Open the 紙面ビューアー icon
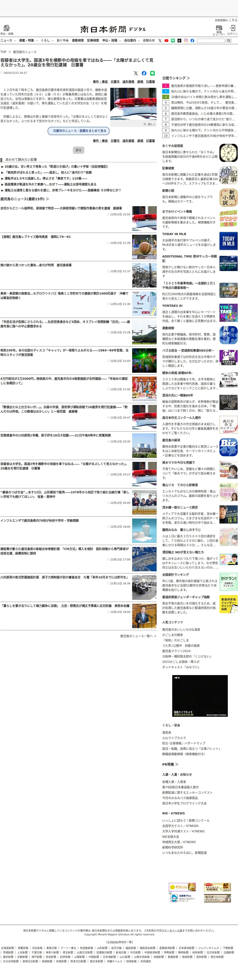This screenshot has height=980, width=238. pos(219,28)
